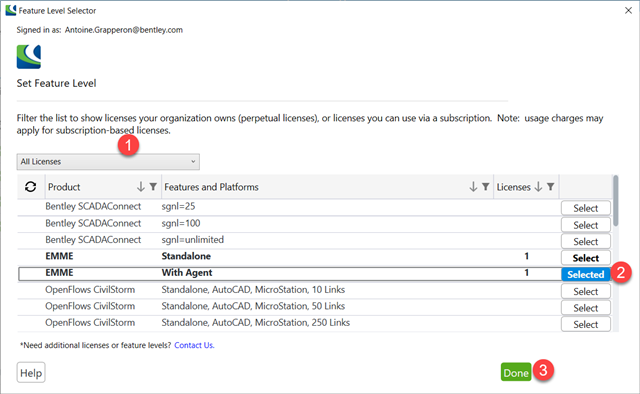Image resolution: width=640 pixels, height=394 pixels.
Task: Select Bentley SCADAConnect sgnl=25 license
Action: (x=586, y=208)
